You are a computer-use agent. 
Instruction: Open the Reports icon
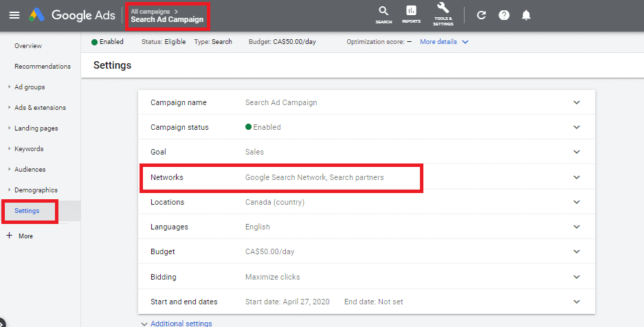(x=411, y=14)
